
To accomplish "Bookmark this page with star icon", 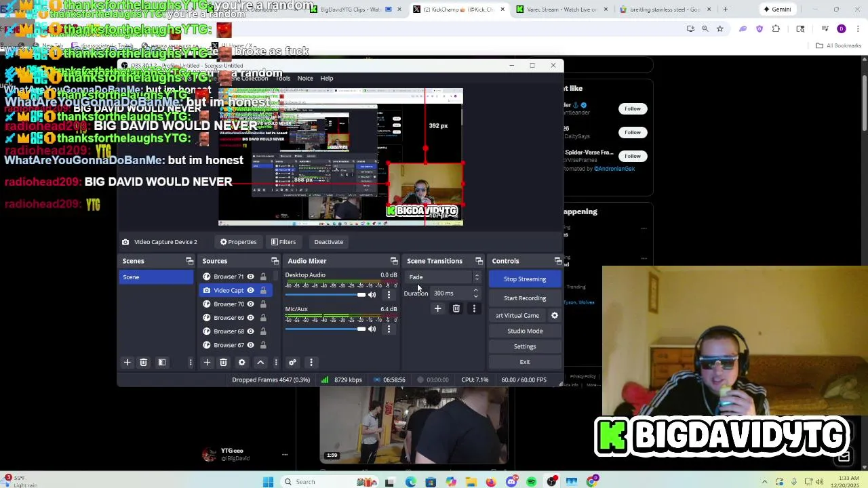I will pos(720,28).
